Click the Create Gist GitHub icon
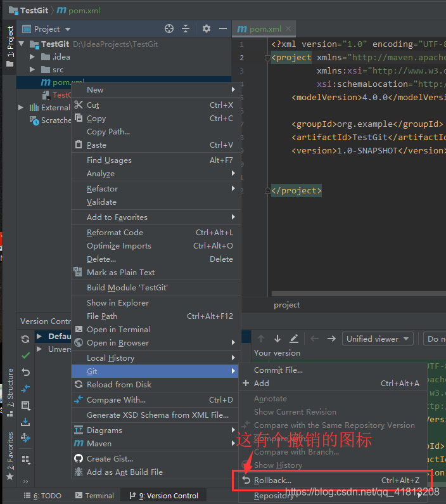 tap(79, 458)
